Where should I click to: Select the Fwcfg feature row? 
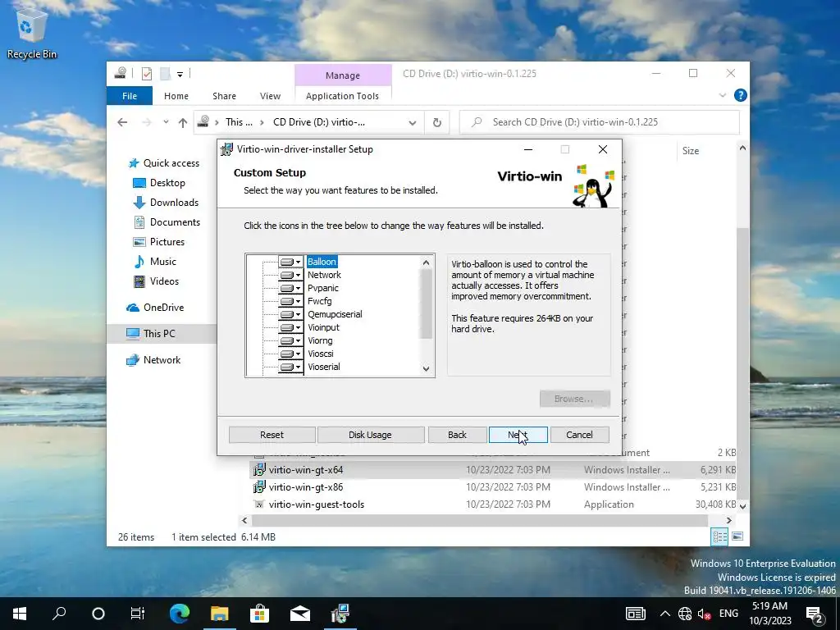(320, 301)
